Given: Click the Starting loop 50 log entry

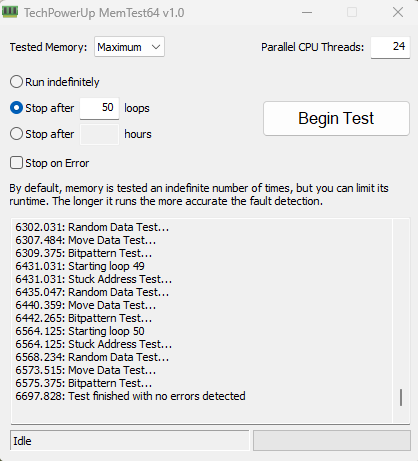Looking at the screenshot, I should pyautogui.click(x=80, y=331).
